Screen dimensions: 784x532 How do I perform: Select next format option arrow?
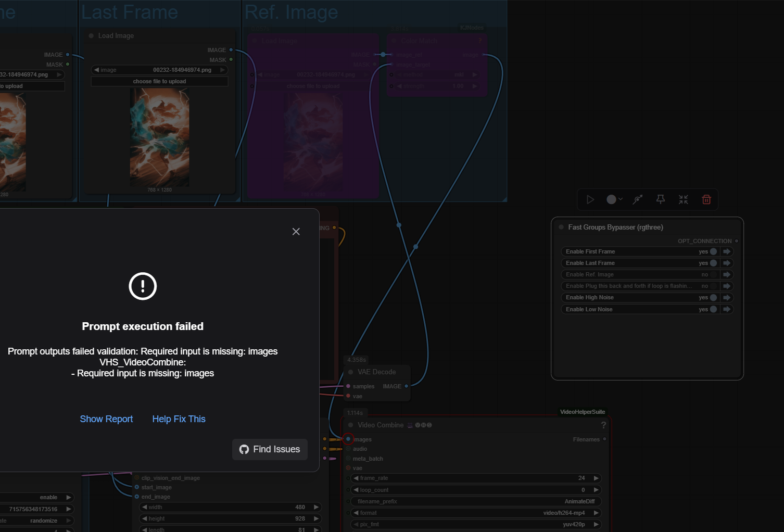(596, 513)
